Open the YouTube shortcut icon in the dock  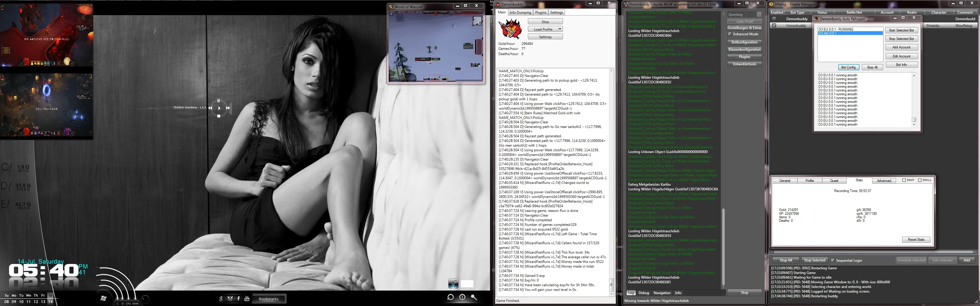click(247, 299)
